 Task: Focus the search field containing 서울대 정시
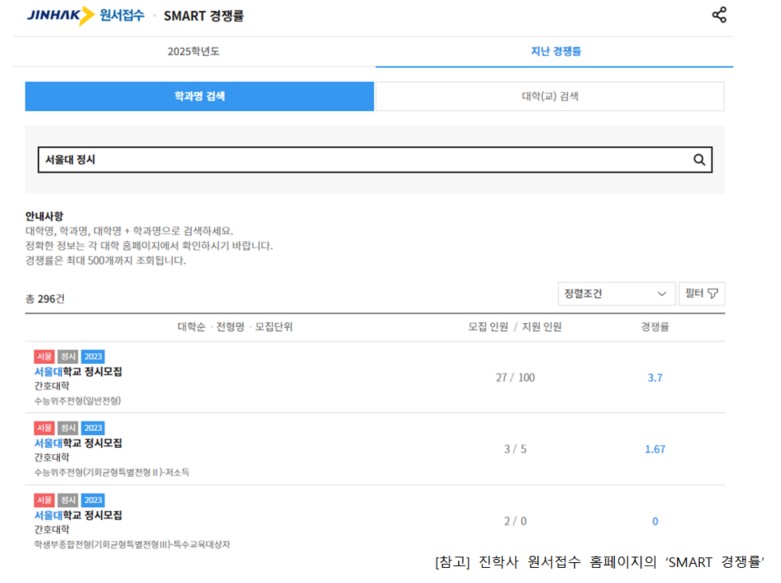click(x=360, y=160)
